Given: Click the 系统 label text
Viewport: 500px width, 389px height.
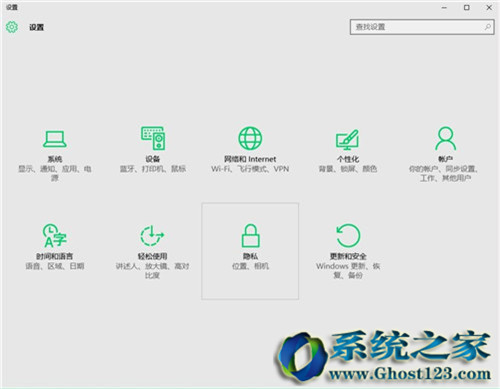Looking at the screenshot, I should pyautogui.click(x=55, y=159).
